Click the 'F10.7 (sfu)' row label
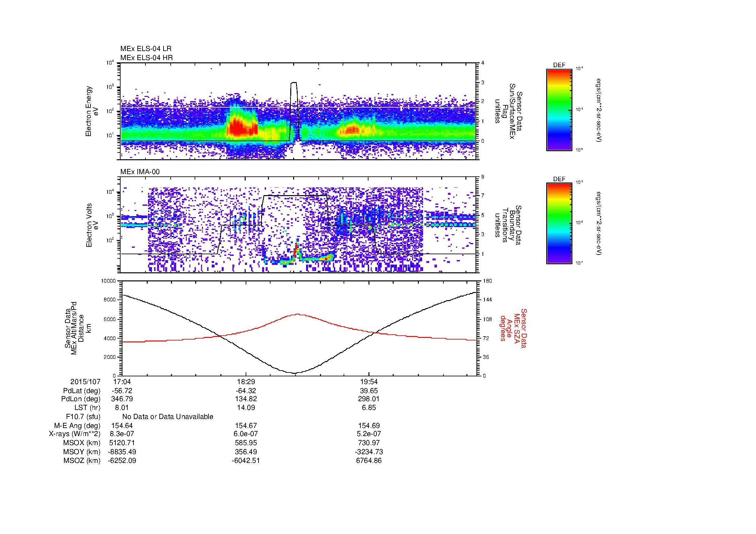The image size is (756, 534). (83, 417)
